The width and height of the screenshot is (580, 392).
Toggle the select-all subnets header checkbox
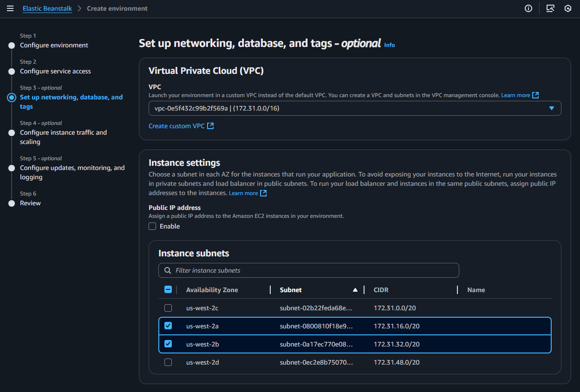click(168, 290)
